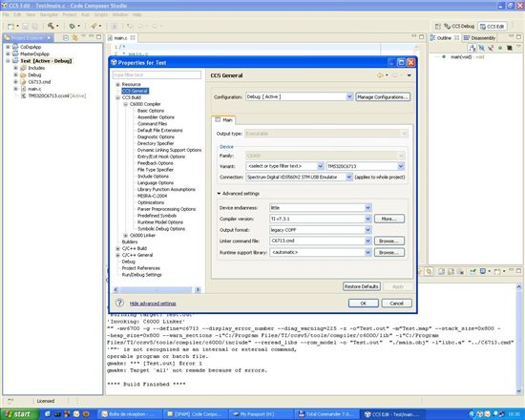
Task: Click the Debug bug toolbar icon
Action: coord(72,26)
